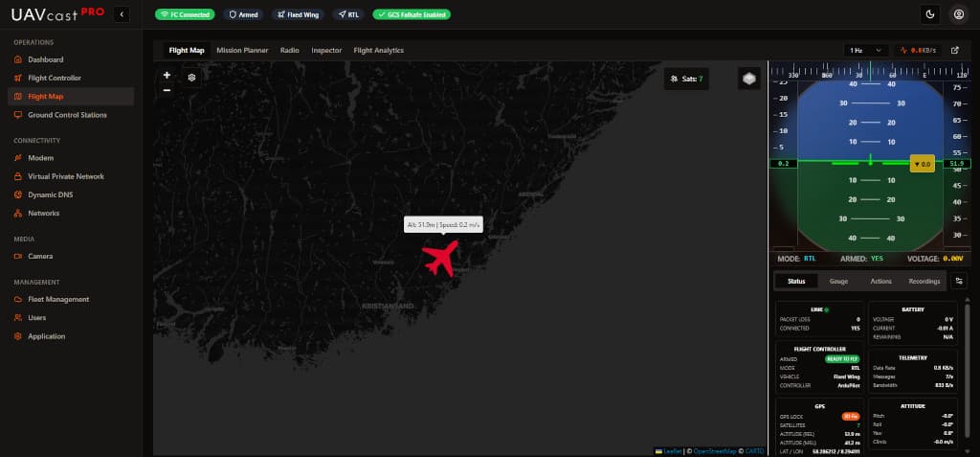Click the 3D Fix GPS lock badge
Viewport: 980px width, 457px height.
click(x=851, y=417)
